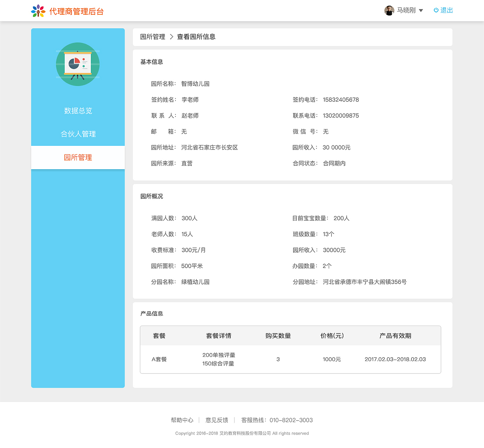
Task: Click the presentation chart sidebar illustration
Action: tap(78, 64)
